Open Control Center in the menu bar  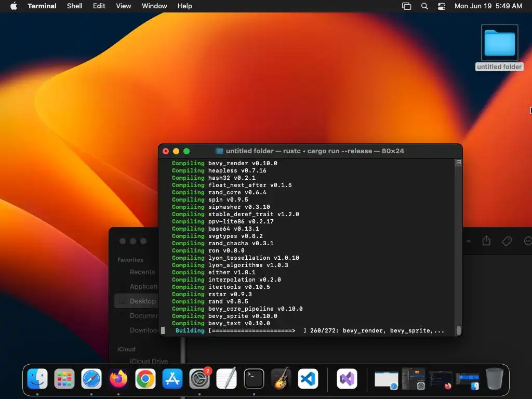point(442,6)
